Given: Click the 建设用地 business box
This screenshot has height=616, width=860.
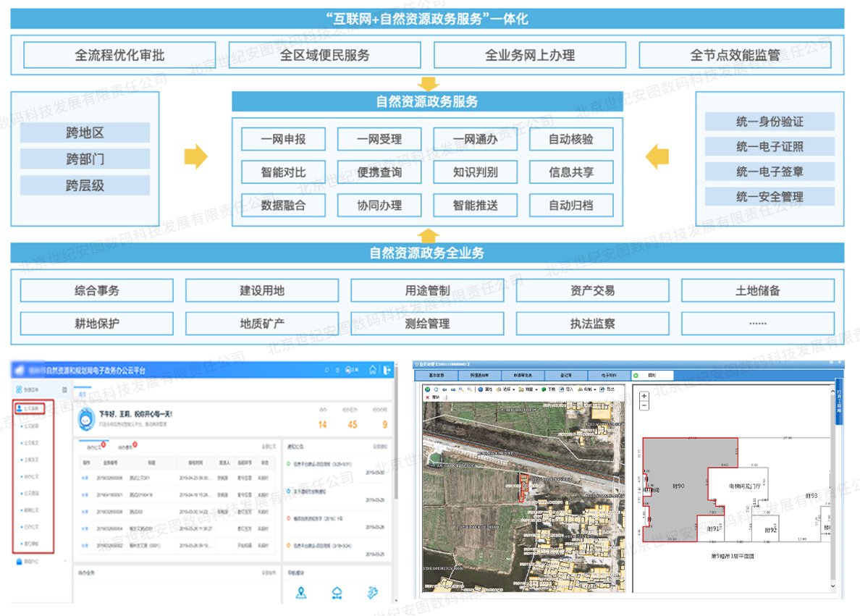Looking at the screenshot, I should pos(262,291).
